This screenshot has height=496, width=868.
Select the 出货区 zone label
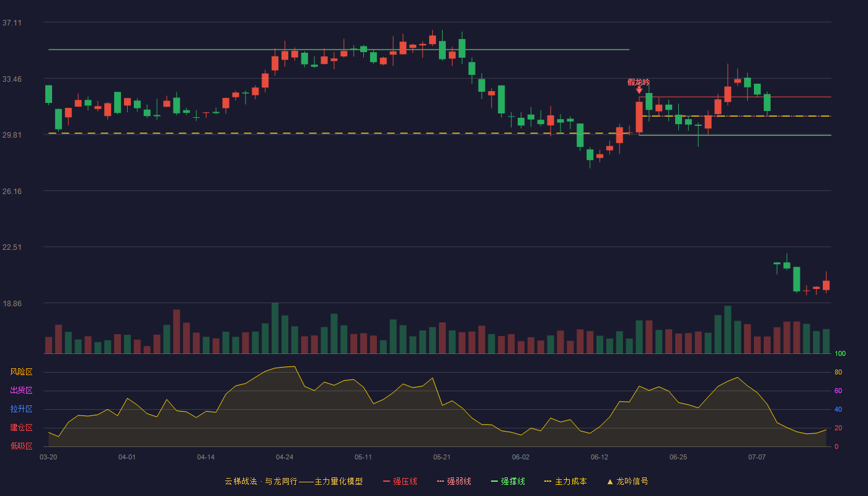point(21,391)
